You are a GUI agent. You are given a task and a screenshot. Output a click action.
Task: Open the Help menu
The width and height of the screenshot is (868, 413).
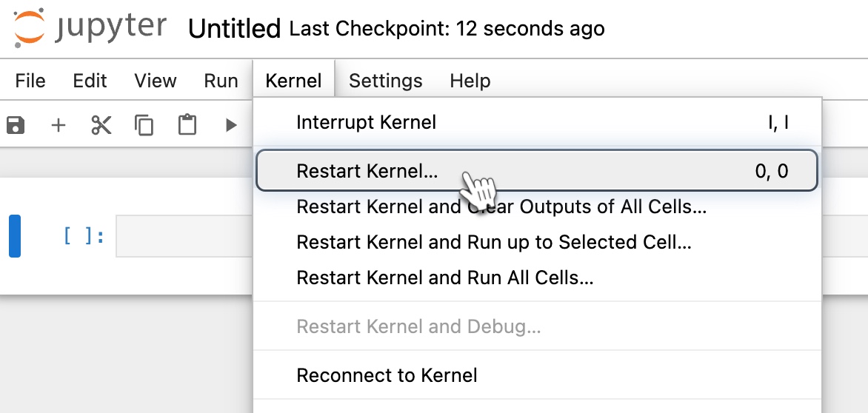470,81
